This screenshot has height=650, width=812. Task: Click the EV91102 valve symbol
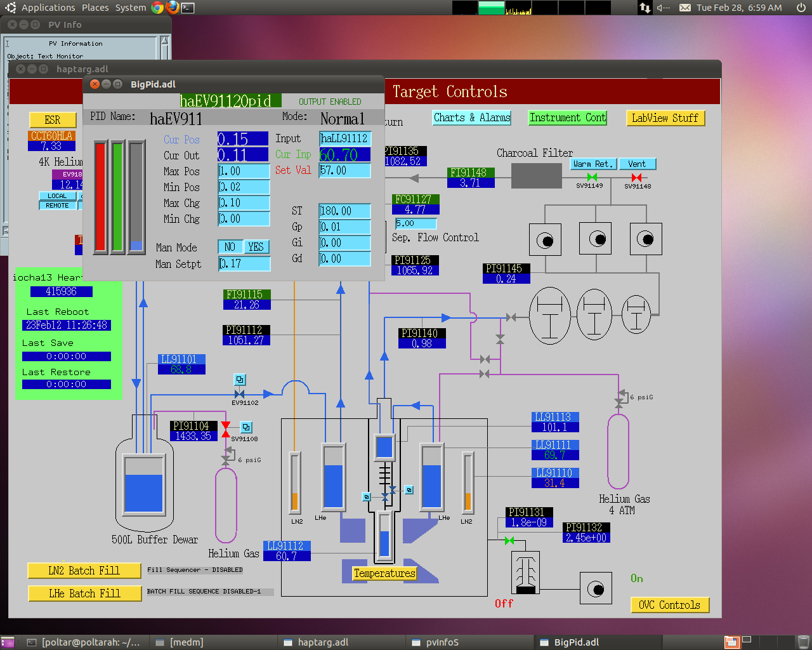(x=239, y=394)
